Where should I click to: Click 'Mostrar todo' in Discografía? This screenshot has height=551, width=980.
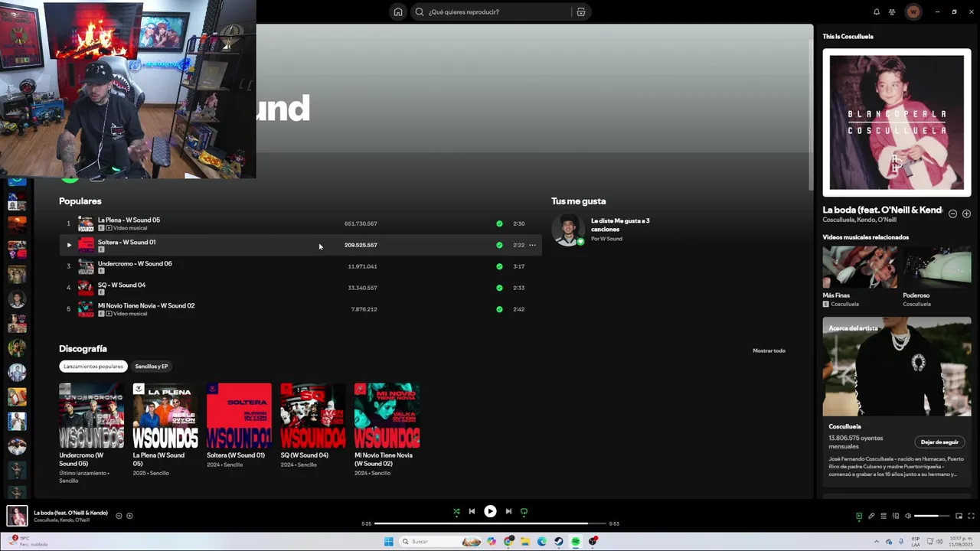(x=769, y=350)
